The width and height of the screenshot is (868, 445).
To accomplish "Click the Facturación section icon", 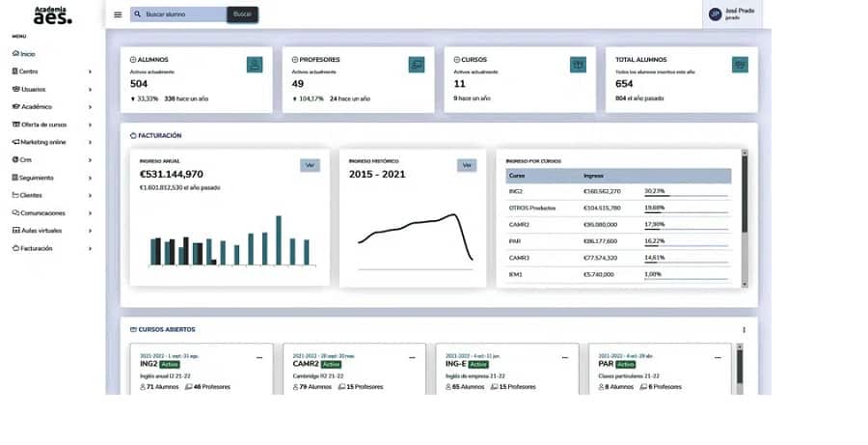I will pos(133,136).
